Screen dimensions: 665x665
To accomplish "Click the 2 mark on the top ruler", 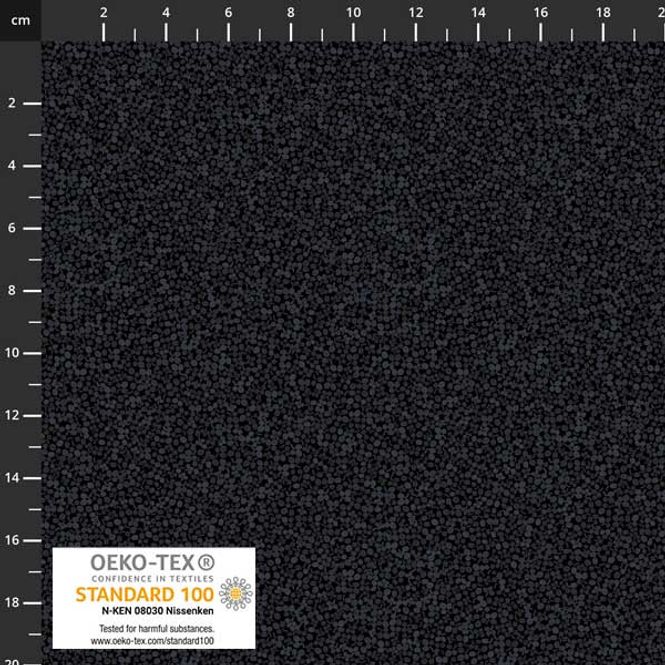I will [103, 13].
